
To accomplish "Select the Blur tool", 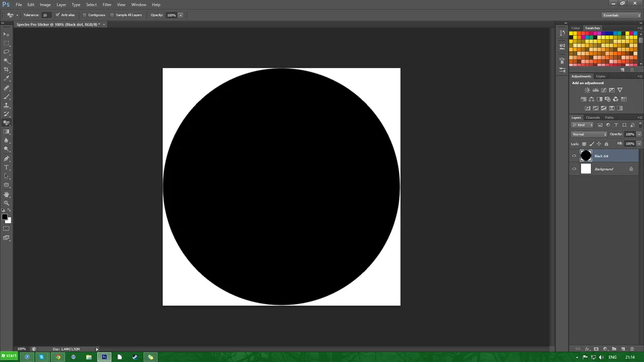I will pos(6,141).
